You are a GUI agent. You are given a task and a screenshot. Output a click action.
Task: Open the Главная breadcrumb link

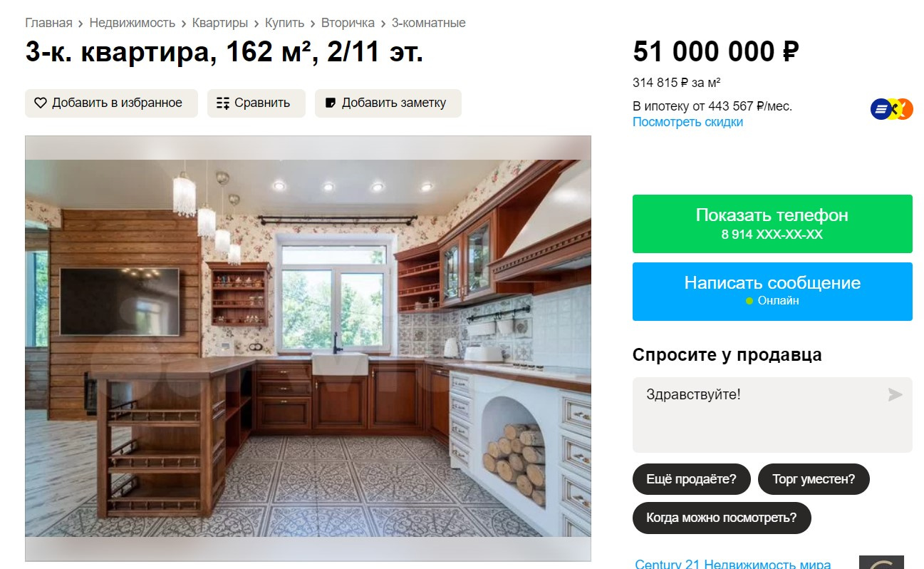pos(48,23)
